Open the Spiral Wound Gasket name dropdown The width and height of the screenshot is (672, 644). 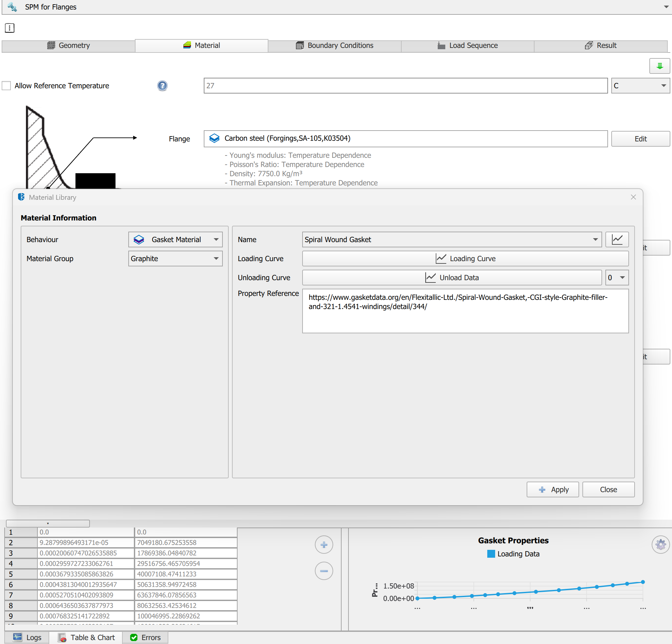point(451,239)
